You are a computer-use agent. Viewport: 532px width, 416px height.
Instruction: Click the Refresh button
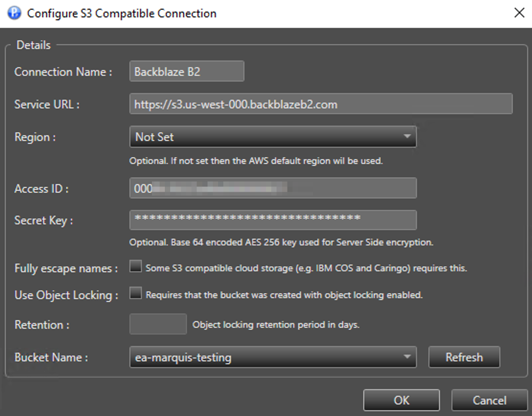pyautogui.click(x=464, y=357)
